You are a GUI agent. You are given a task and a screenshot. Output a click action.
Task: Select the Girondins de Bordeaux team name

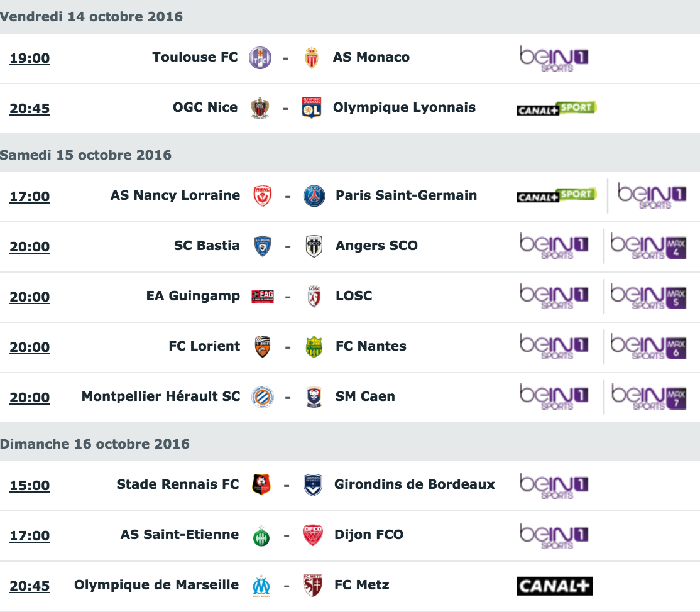[415, 484]
